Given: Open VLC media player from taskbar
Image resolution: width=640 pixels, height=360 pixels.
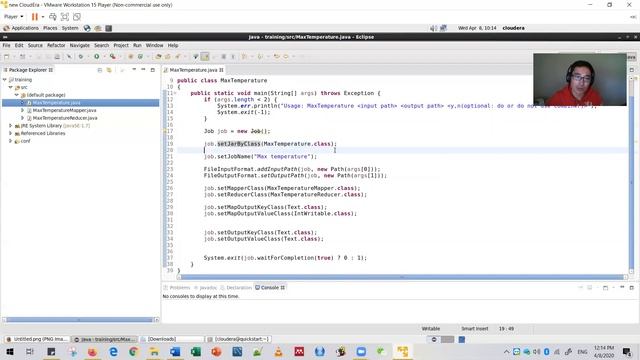Looking at the screenshot, I should (x=278, y=351).
